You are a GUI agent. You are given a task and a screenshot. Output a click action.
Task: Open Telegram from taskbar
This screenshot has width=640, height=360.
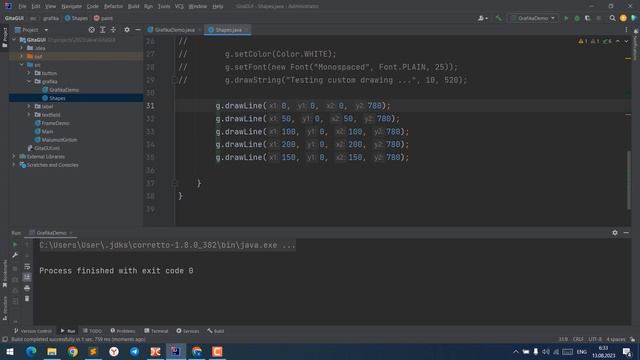click(x=134, y=351)
